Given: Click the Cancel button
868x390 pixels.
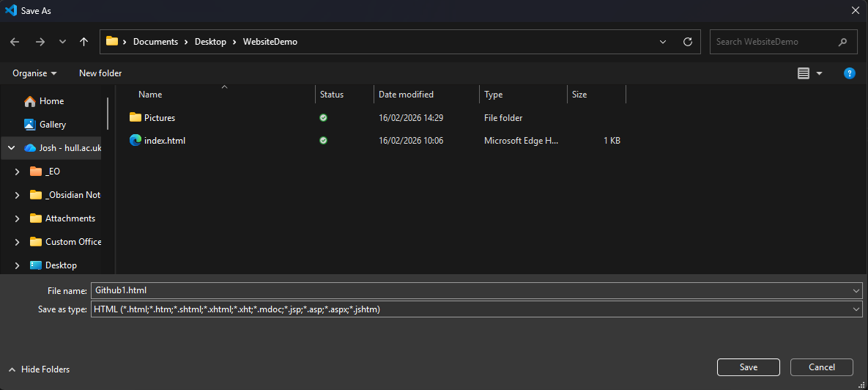Looking at the screenshot, I should click(822, 367).
